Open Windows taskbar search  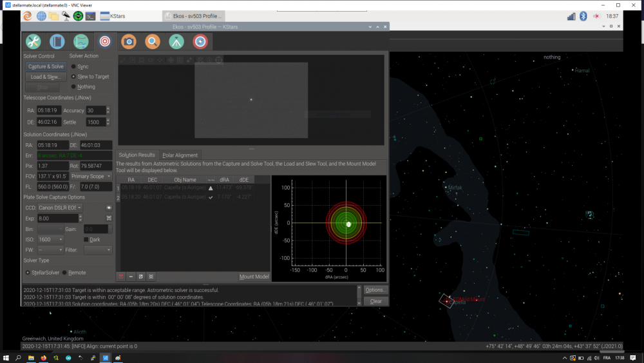click(18, 358)
